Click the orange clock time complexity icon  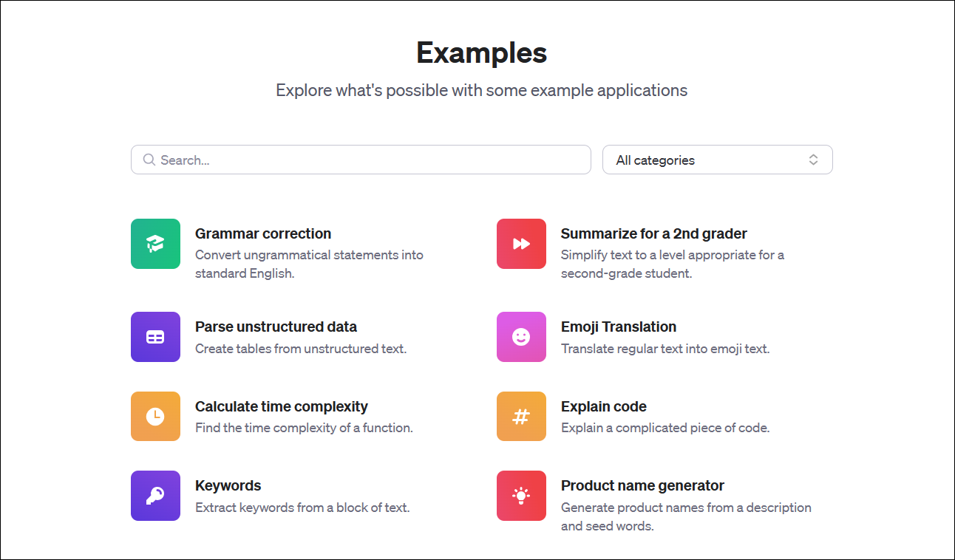click(x=155, y=417)
